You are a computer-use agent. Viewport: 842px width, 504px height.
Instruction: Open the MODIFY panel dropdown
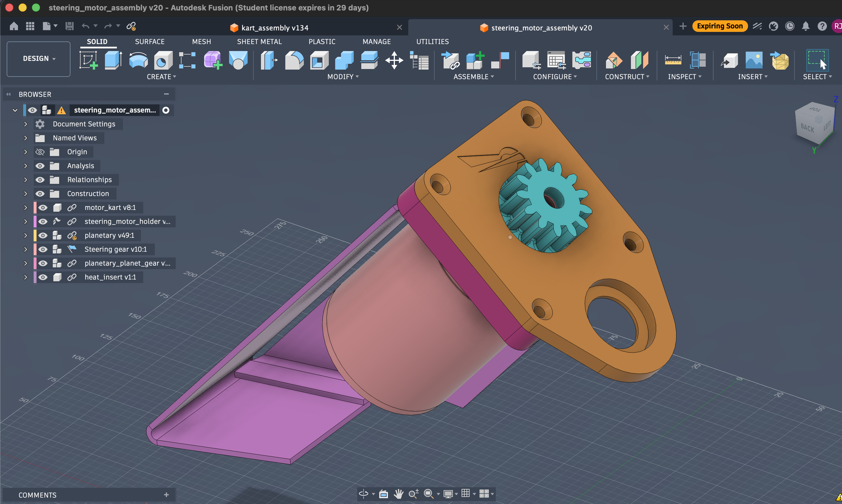point(343,77)
